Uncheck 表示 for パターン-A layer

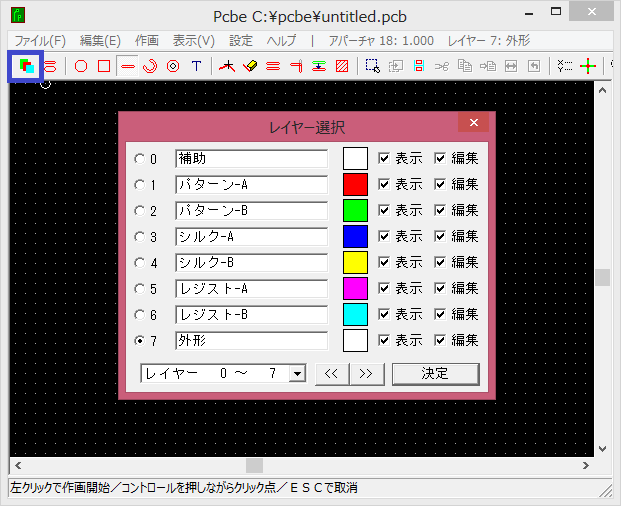click(x=384, y=185)
